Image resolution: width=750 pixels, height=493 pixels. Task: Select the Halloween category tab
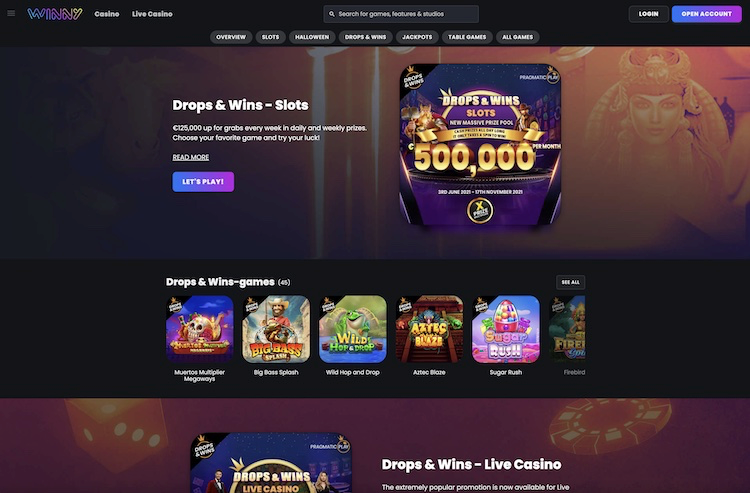point(312,37)
